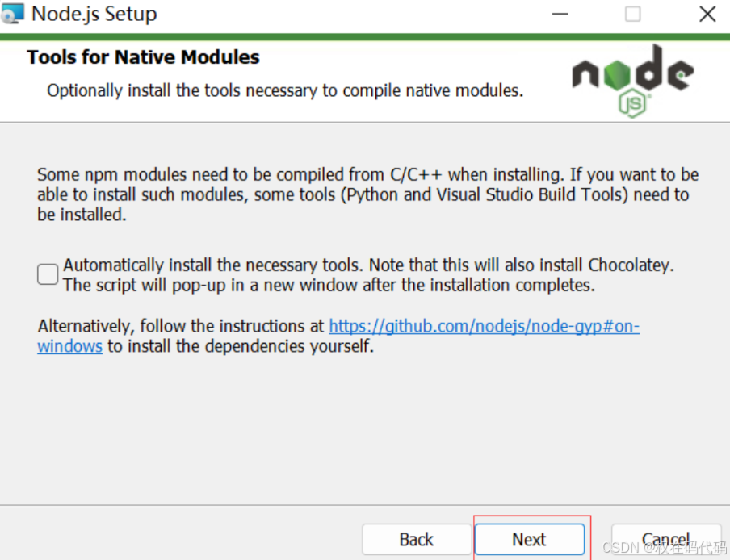Close the Node.js Setup window
This screenshot has height=560, width=730.
tap(707, 14)
